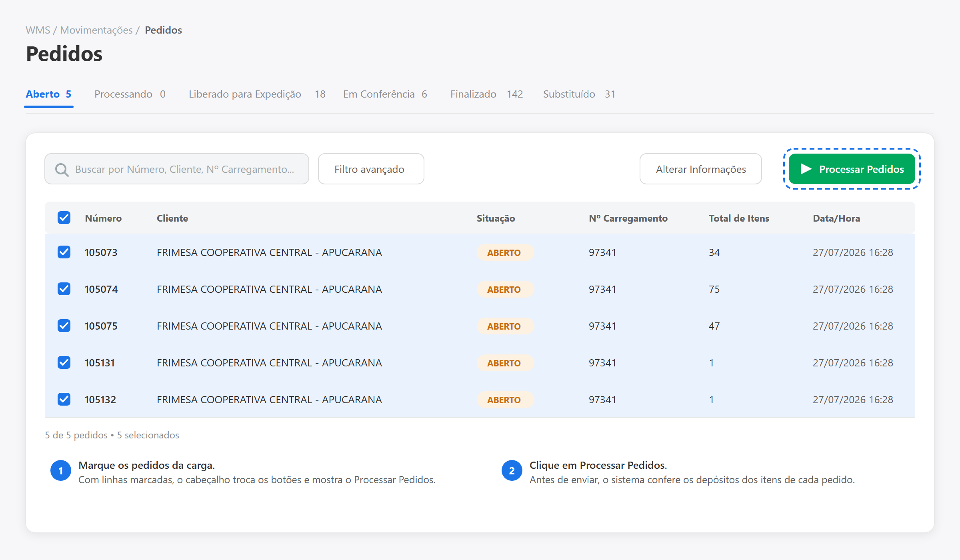960x560 pixels.
Task: Deselect order 105075 checkbox
Action: [64, 326]
